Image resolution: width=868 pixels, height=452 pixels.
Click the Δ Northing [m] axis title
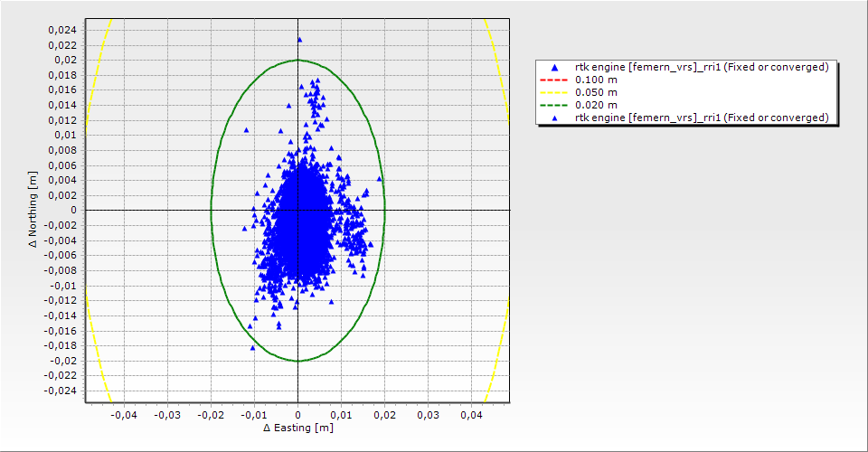click(33, 210)
